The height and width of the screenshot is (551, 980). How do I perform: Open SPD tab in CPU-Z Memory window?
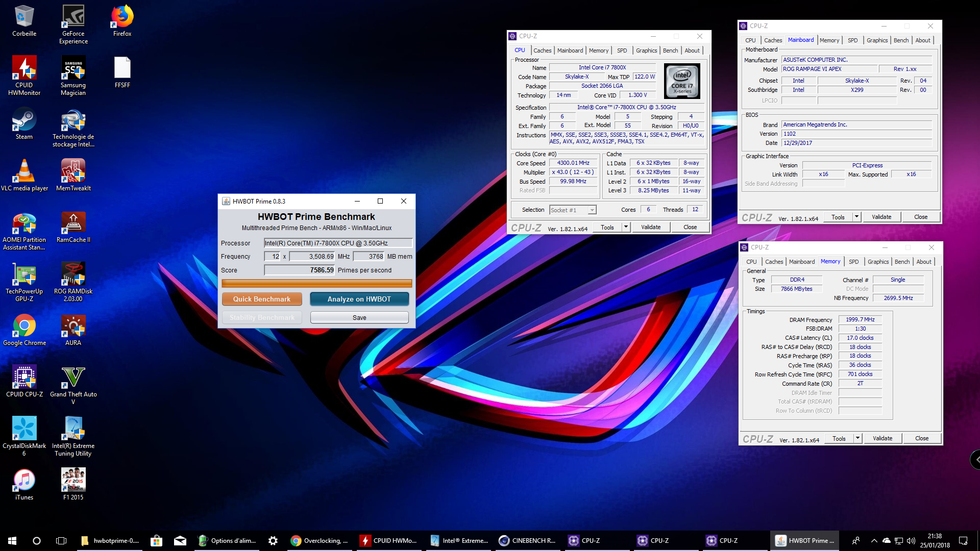pyautogui.click(x=853, y=262)
